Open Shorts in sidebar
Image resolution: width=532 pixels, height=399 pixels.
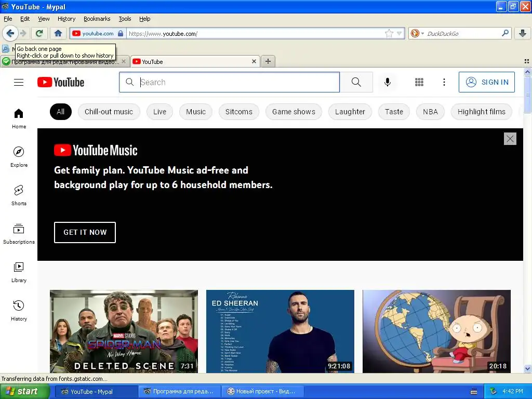click(x=19, y=195)
